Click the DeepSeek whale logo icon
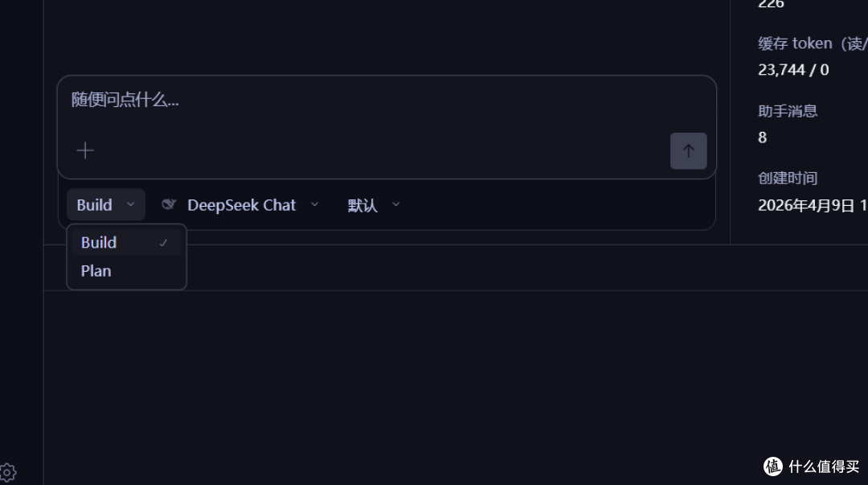This screenshot has width=868, height=485. pos(169,204)
